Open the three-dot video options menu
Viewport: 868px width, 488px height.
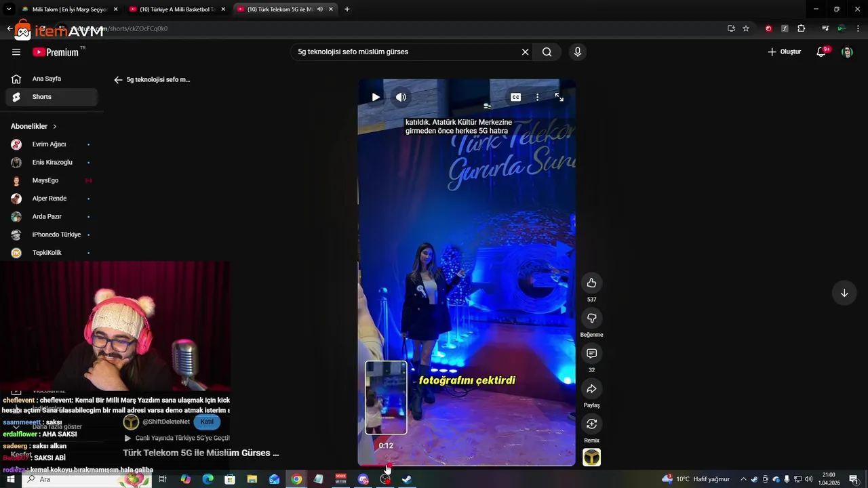coord(537,97)
